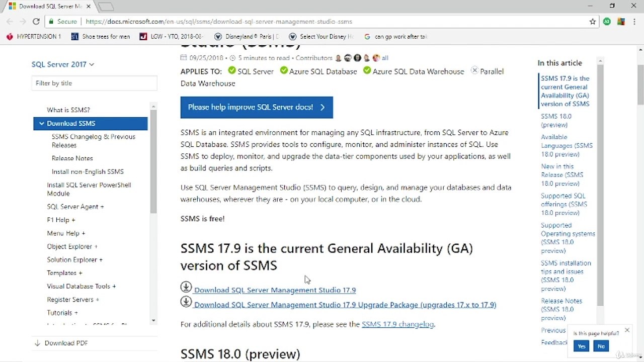Image resolution: width=644 pixels, height=362 pixels.
Task: Bookmark this page with the star icon
Action: [x=593, y=22]
